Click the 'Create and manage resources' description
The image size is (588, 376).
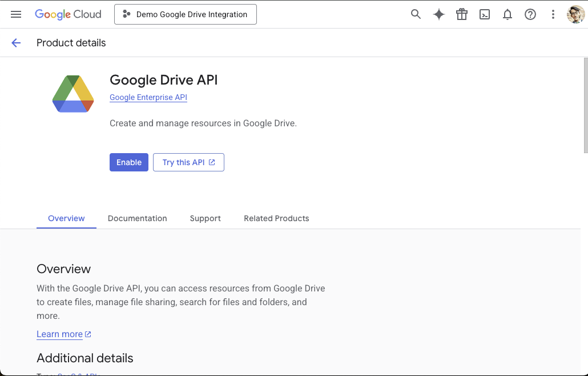click(203, 123)
